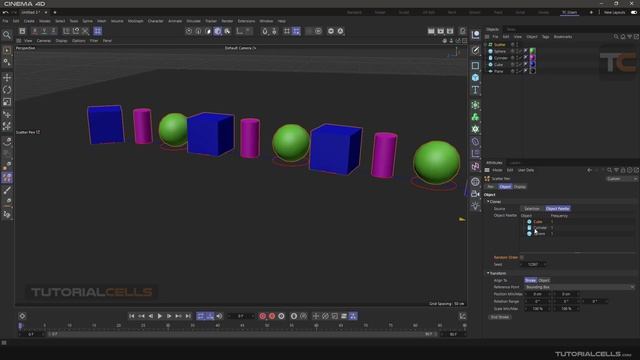Toggle Sphere object visibility dots

[x=517, y=51]
